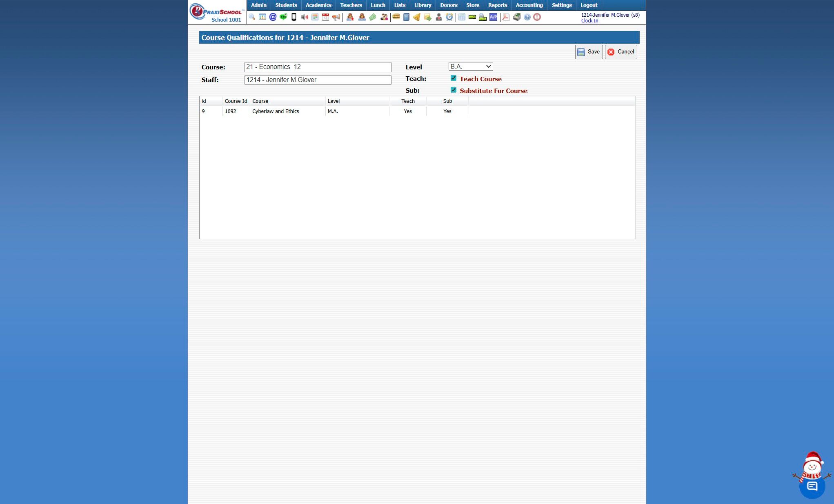Open the email @ icon

point(273,17)
